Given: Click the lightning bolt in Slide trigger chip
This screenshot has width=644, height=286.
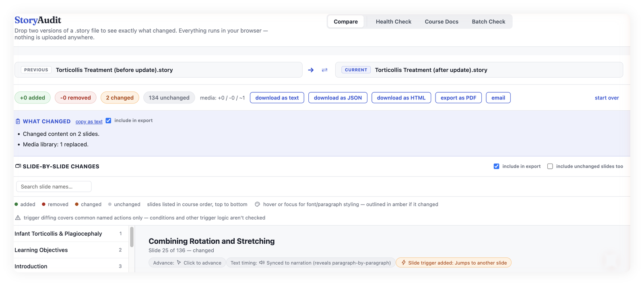Looking at the screenshot, I should [403, 263].
